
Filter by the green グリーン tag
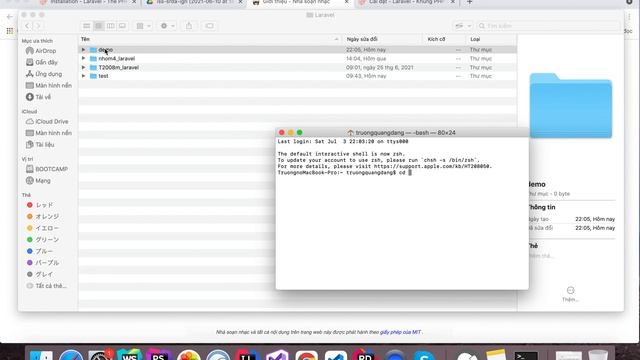[43, 240]
